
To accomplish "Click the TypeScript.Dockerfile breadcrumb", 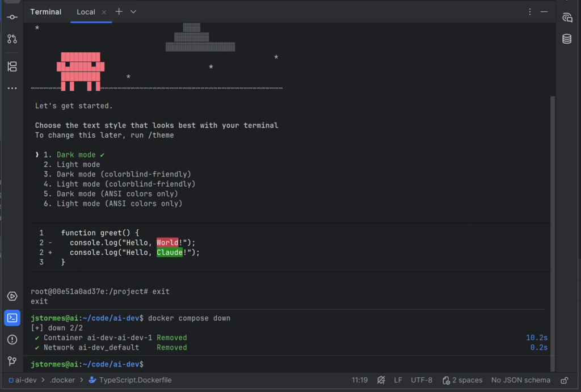I will 135,380.
